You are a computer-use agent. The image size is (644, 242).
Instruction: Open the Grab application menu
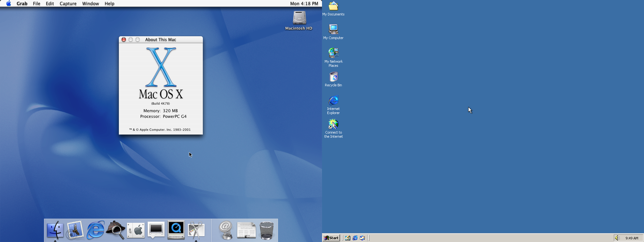coord(22,3)
